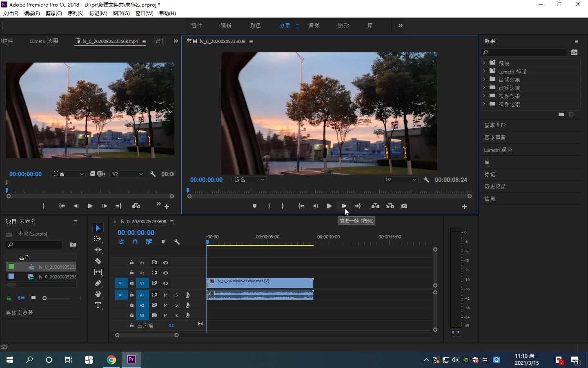
Task: Mute audio track A3
Action: (x=165, y=315)
